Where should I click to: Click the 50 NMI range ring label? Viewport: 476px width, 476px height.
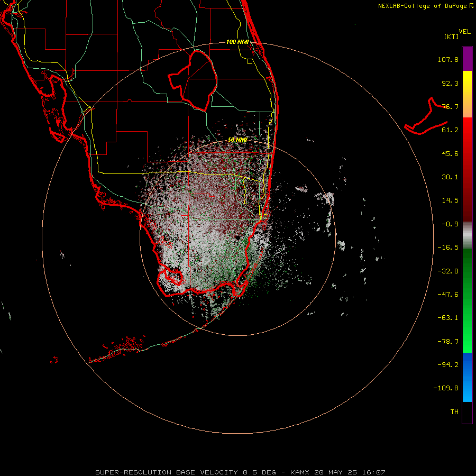(x=237, y=140)
